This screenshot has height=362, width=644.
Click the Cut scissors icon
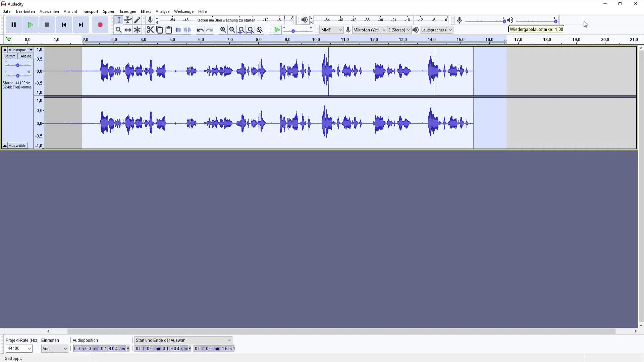pyautogui.click(x=150, y=30)
